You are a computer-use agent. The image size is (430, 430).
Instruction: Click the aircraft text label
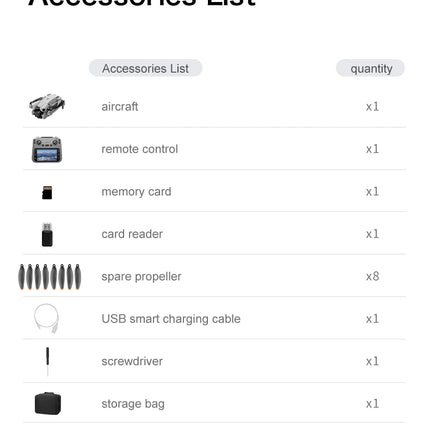click(120, 107)
